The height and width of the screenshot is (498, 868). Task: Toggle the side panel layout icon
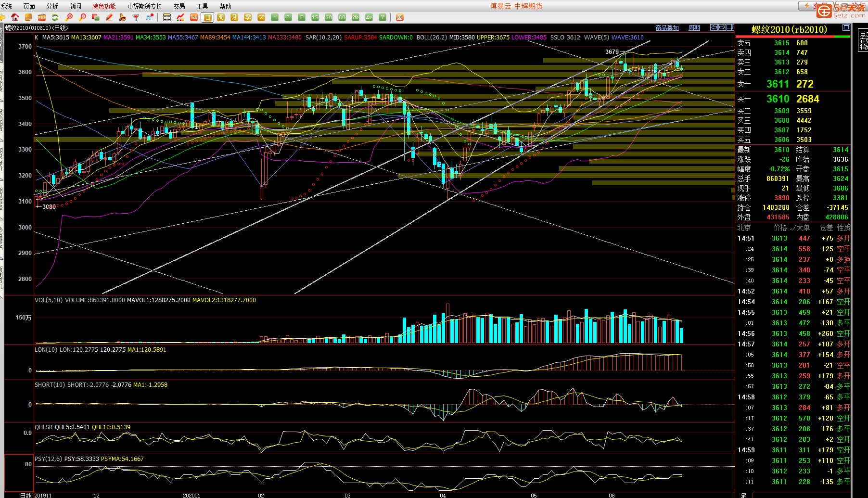point(730,27)
